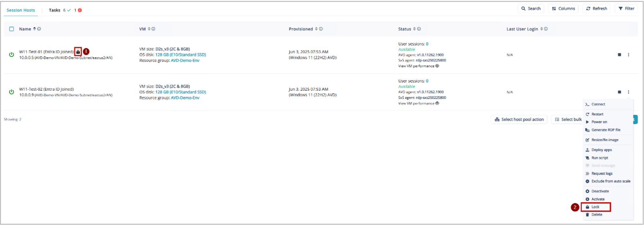Open AVD-Demo-Env resource group link for W11-Test-01
Screen dimensions: 644x225
coord(185,60)
